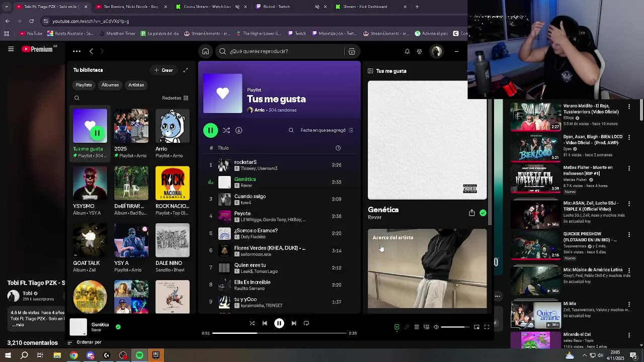Go to the previous track
This screenshot has width=644, height=362.
265,323
